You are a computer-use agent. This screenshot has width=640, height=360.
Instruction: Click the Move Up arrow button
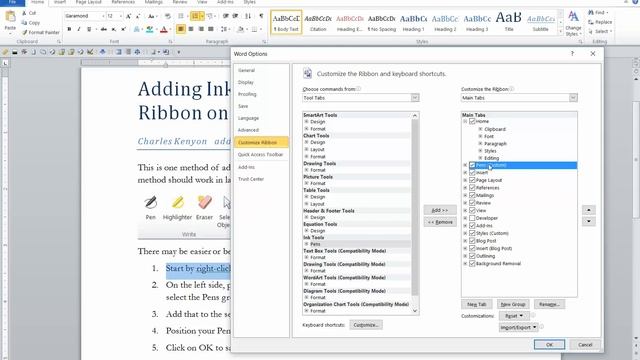(x=589, y=210)
